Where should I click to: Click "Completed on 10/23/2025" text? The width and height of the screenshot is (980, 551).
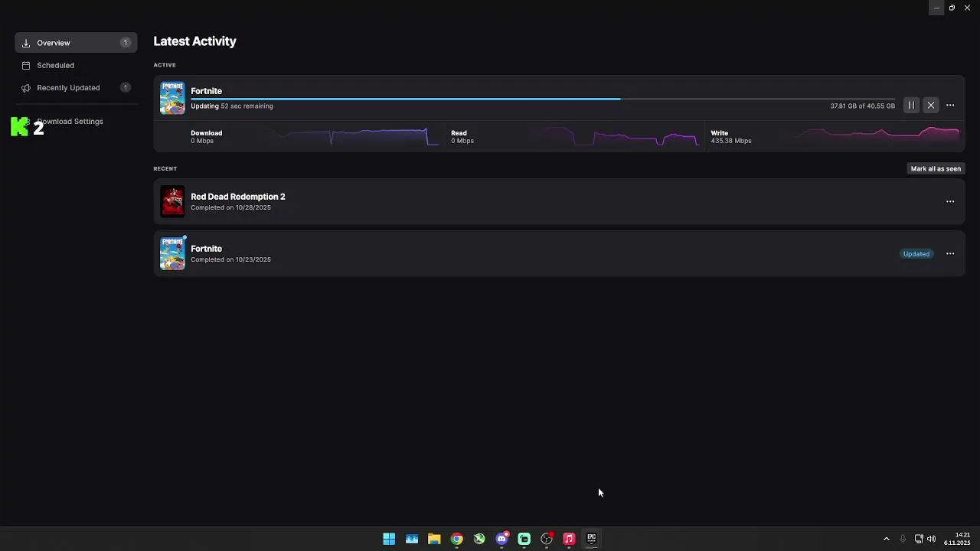230,259
